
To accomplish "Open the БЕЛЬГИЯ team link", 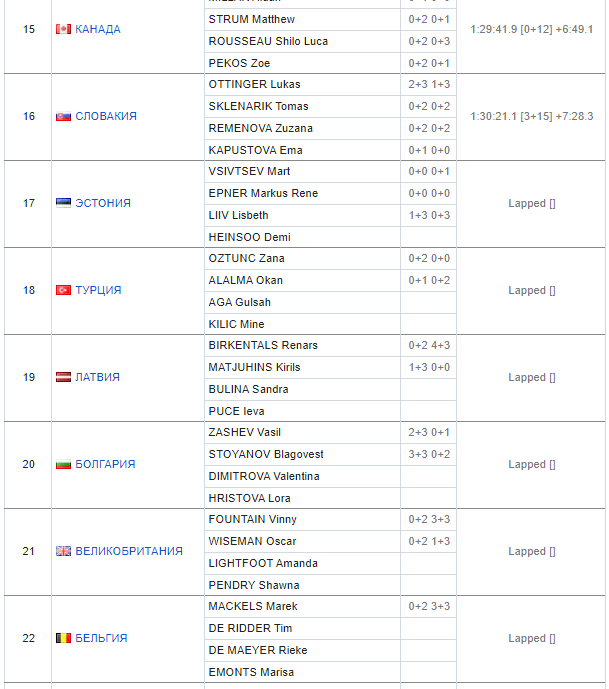I will (x=101, y=639).
